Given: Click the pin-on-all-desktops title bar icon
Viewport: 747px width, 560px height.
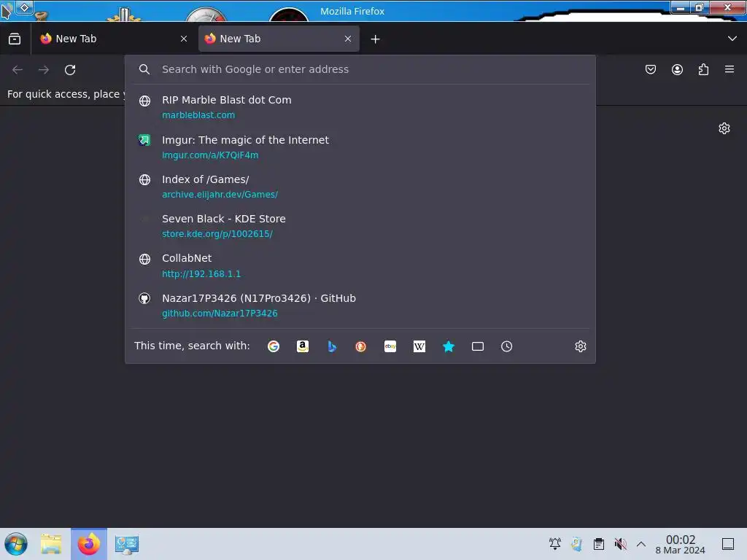Looking at the screenshot, I should 24,7.
